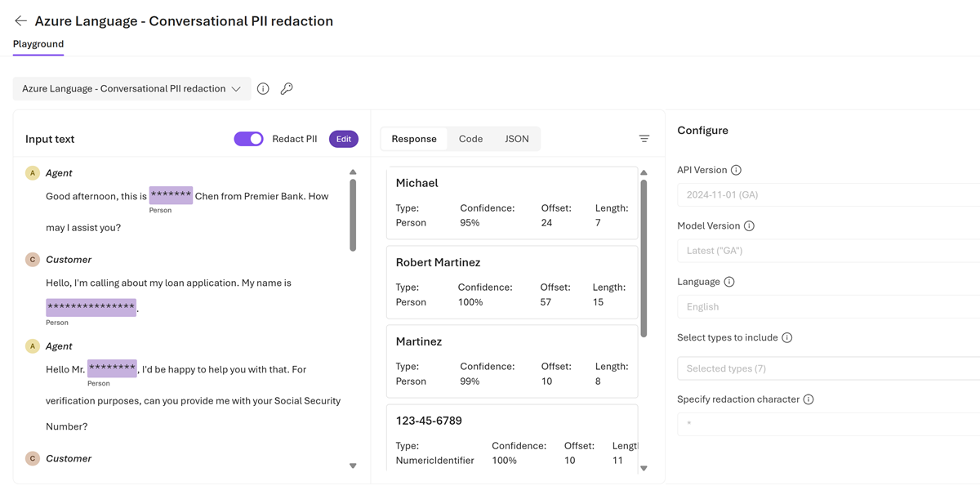
Task: Click Specify redaction character info icon
Action: [808, 399]
